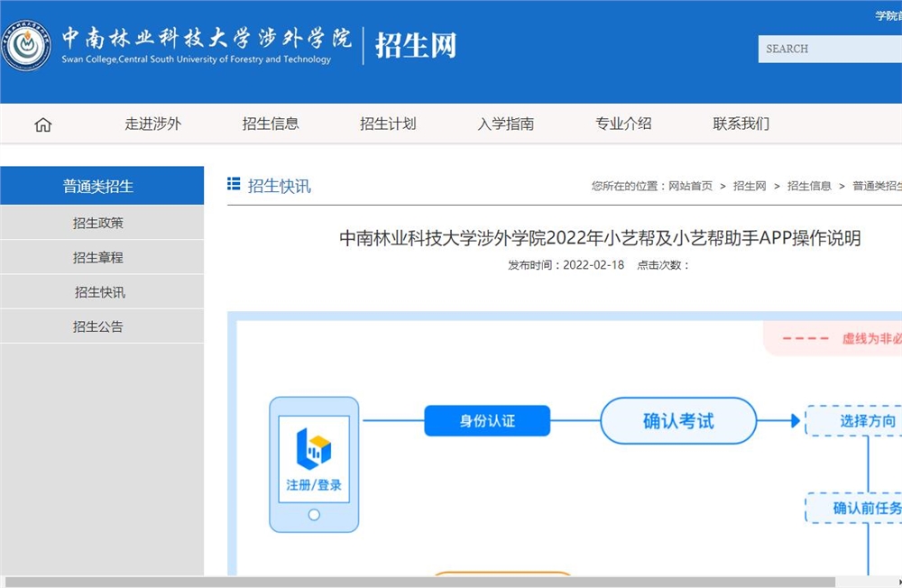
Task: Select 普通类招生 sidebar header
Action: pyautogui.click(x=102, y=186)
